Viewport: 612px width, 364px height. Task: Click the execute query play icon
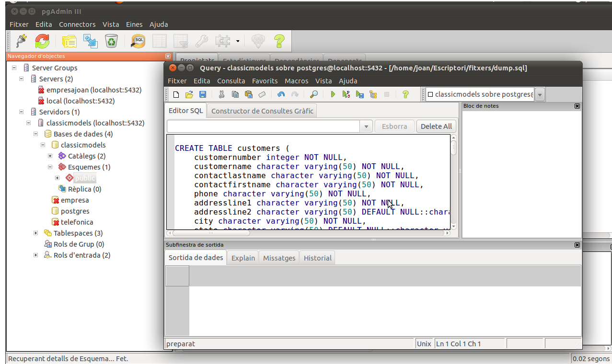coord(333,94)
